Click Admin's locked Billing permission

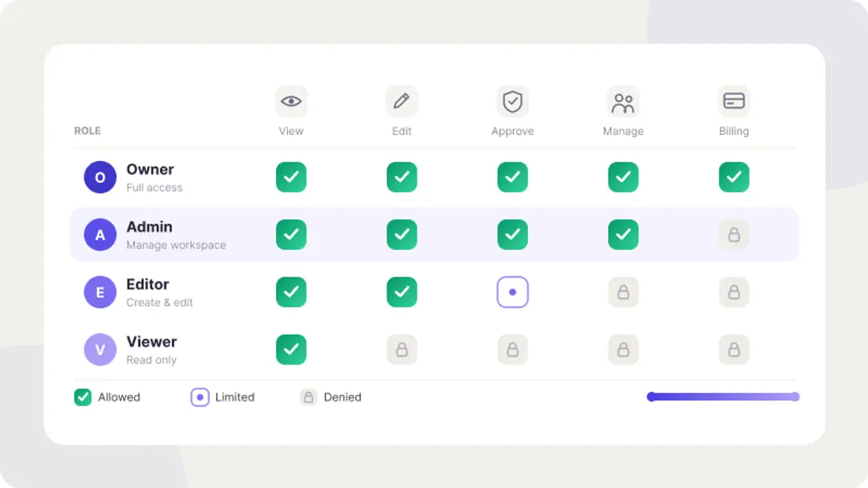(734, 235)
